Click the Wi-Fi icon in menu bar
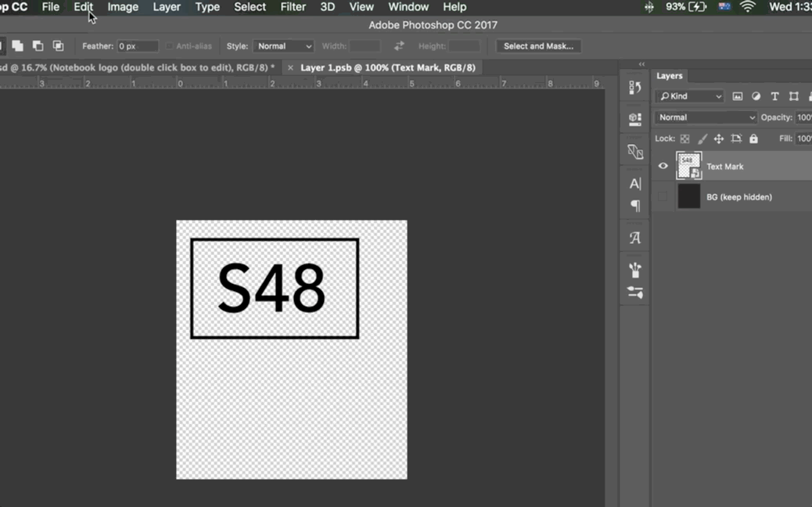This screenshot has height=507, width=812. point(747,7)
